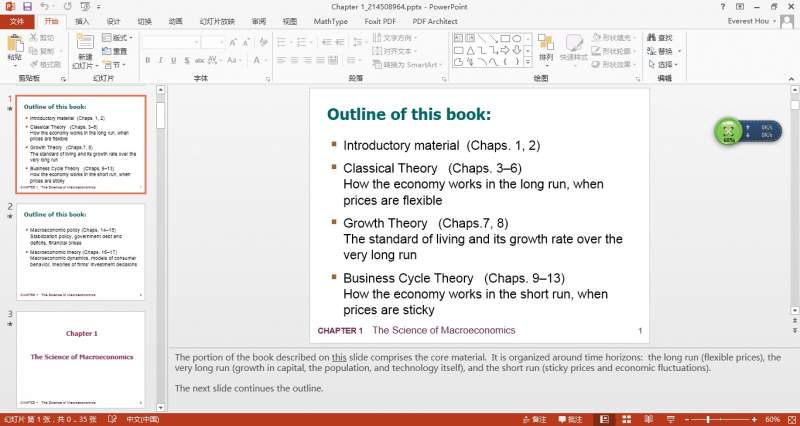Click the File (文件) button
The image size is (800, 426).
(x=16, y=21)
